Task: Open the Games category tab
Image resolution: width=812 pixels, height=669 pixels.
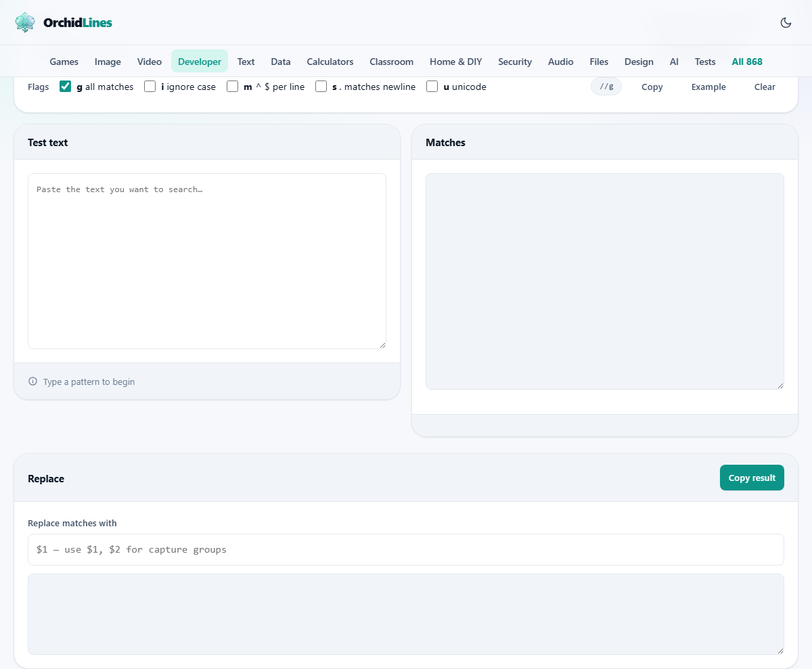Action: [64, 62]
